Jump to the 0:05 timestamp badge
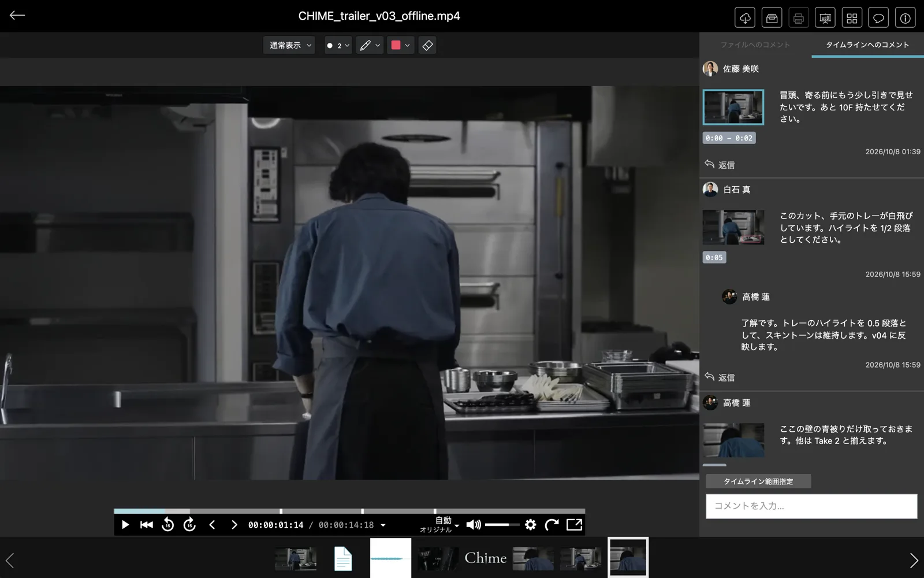This screenshot has height=578, width=924. click(714, 258)
